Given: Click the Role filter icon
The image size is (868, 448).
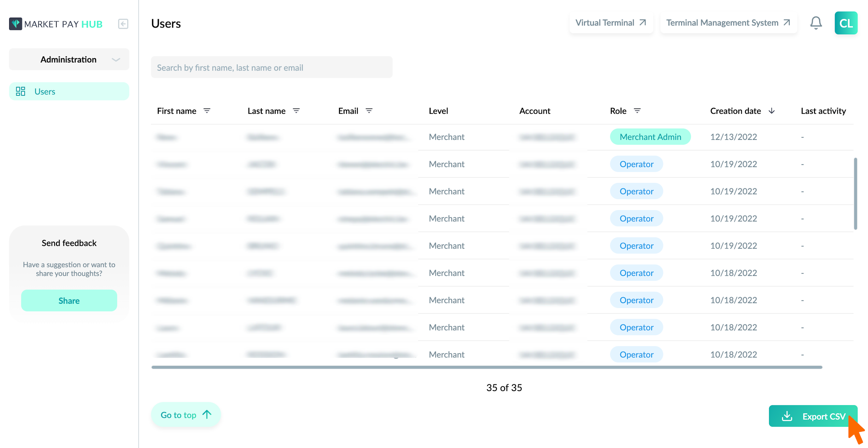Looking at the screenshot, I should point(637,111).
